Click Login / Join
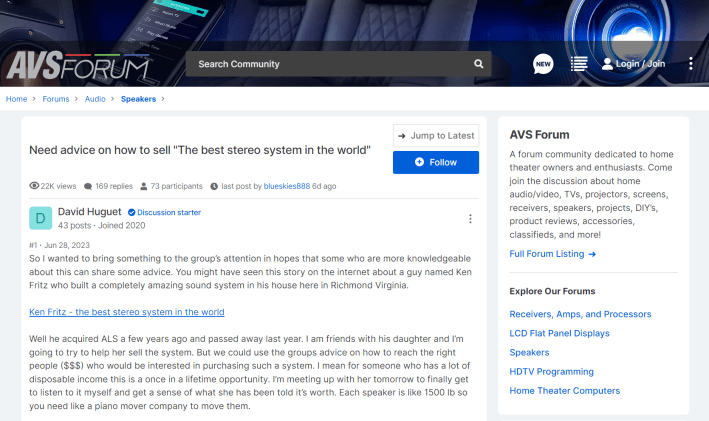Image resolution: width=709 pixels, height=421 pixels. [640, 64]
